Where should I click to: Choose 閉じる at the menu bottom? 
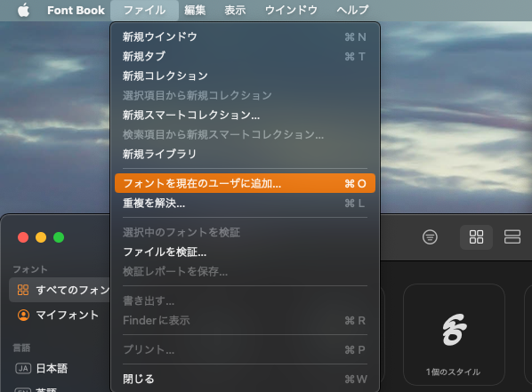245,380
